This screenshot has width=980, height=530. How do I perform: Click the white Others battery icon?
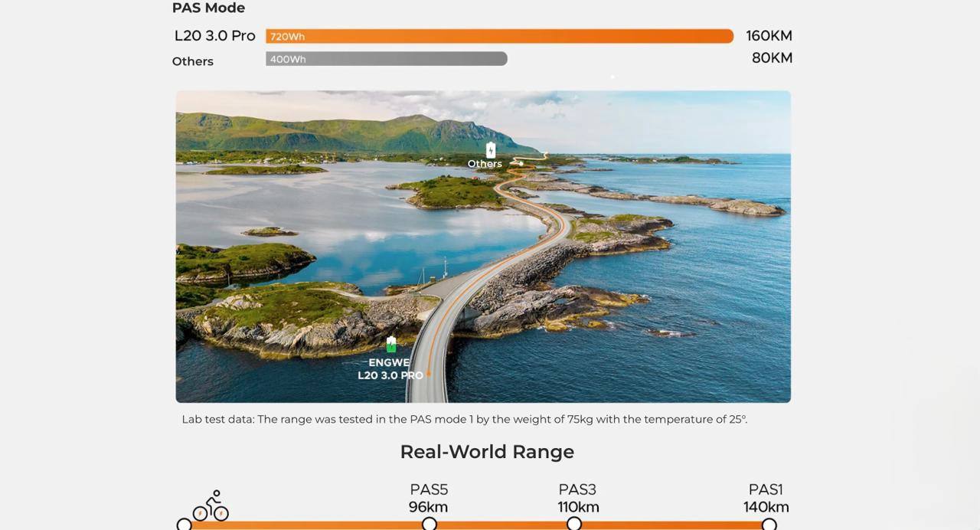491,149
